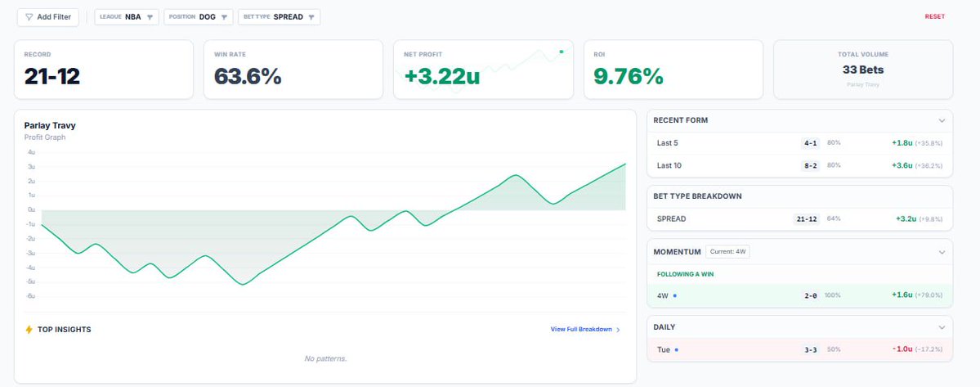This screenshot has width=980, height=387.
Task: Select the Last 10 recent form row
Action: tap(799, 165)
